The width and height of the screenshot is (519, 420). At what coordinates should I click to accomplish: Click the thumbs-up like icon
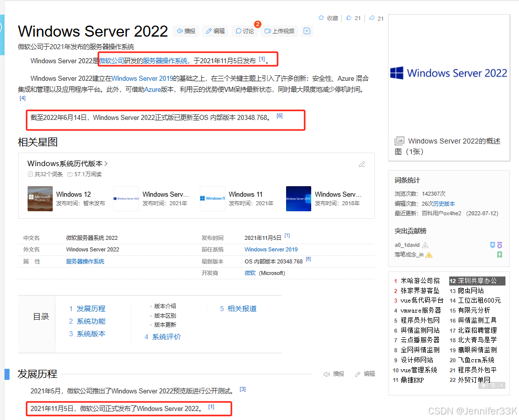[349, 18]
